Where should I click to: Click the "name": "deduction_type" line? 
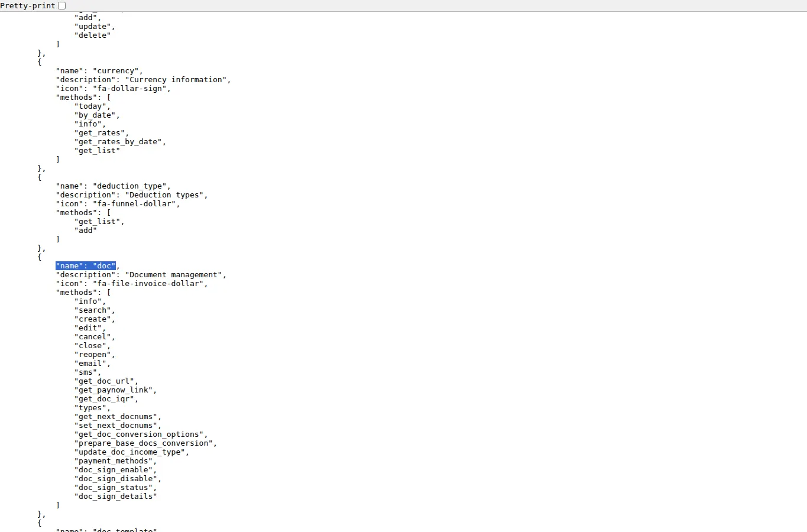(x=113, y=186)
